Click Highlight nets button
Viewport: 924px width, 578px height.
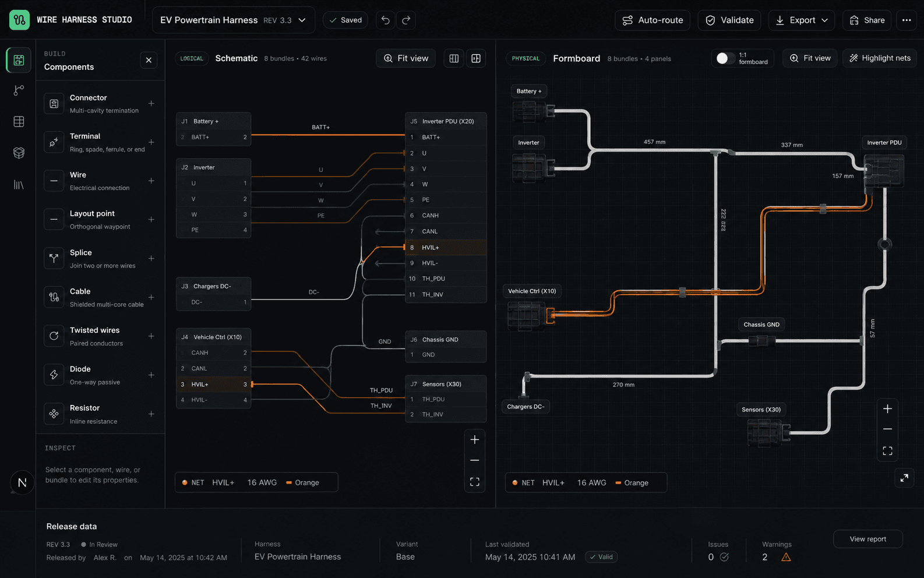[x=880, y=58]
